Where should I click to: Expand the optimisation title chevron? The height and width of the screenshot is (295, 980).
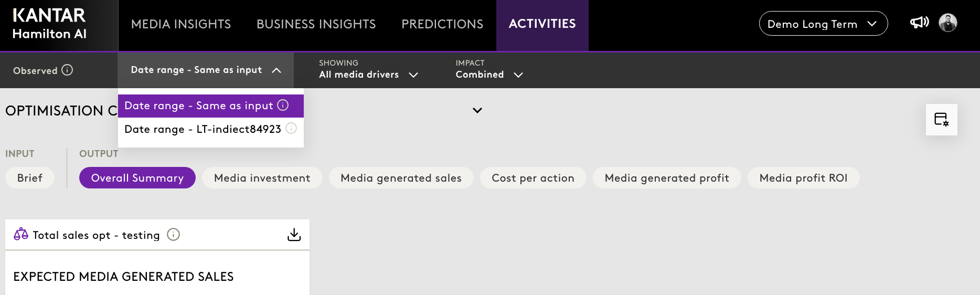[x=477, y=110]
